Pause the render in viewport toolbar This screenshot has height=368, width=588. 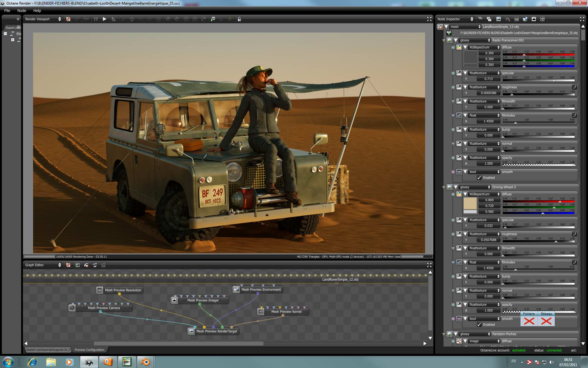pos(96,19)
